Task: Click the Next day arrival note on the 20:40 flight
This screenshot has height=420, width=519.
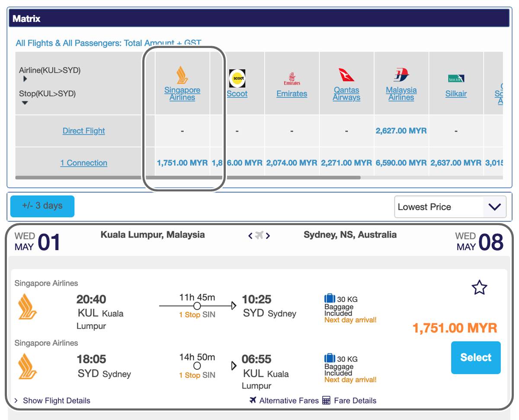Action: (x=350, y=320)
